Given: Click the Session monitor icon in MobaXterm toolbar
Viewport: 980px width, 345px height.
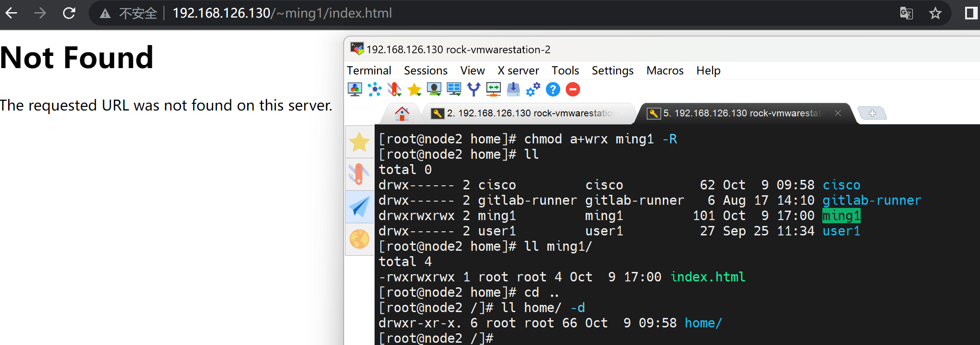Looking at the screenshot, I should 355,89.
